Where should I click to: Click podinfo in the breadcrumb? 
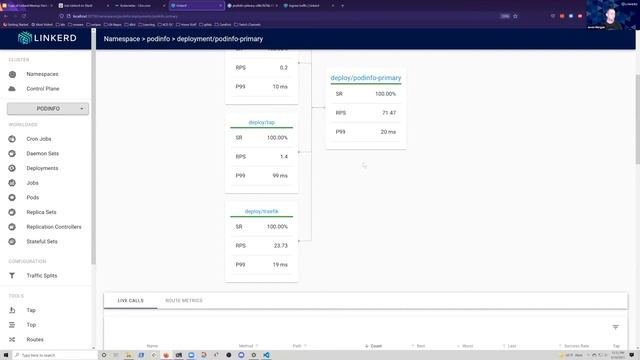coord(158,39)
